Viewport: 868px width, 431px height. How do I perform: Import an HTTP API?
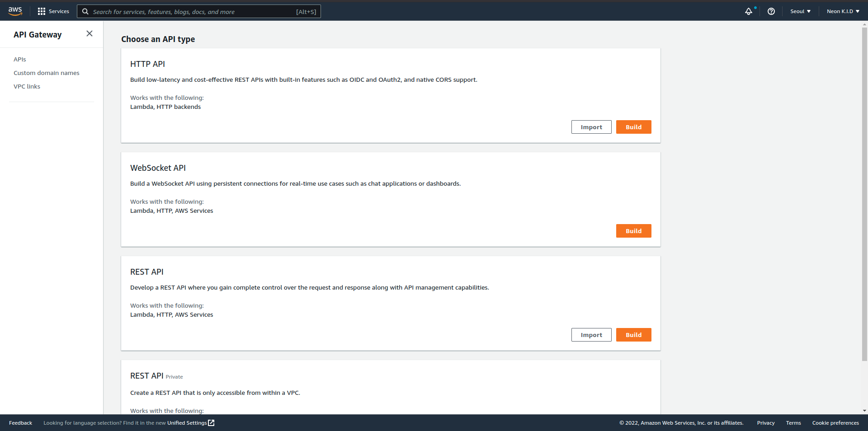(591, 127)
